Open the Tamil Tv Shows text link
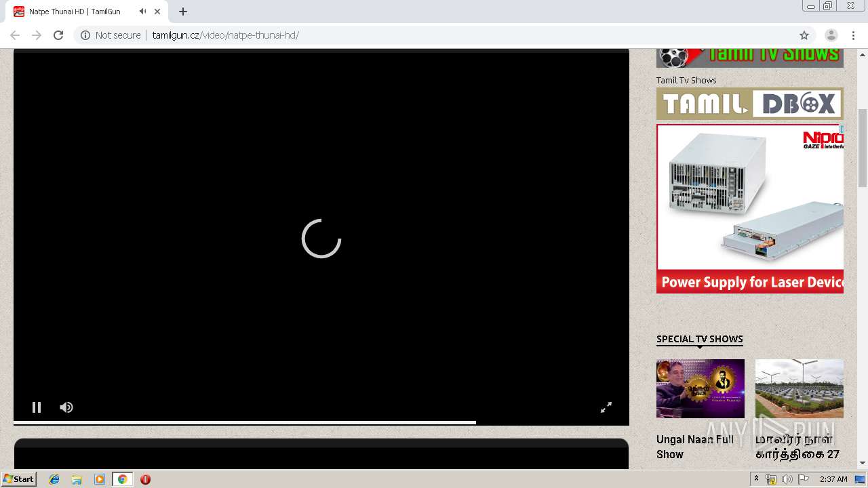 686,80
